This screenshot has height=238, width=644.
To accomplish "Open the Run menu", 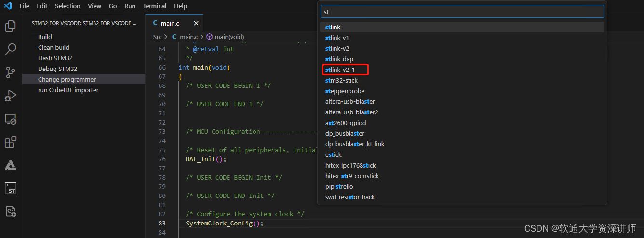I will tap(130, 6).
